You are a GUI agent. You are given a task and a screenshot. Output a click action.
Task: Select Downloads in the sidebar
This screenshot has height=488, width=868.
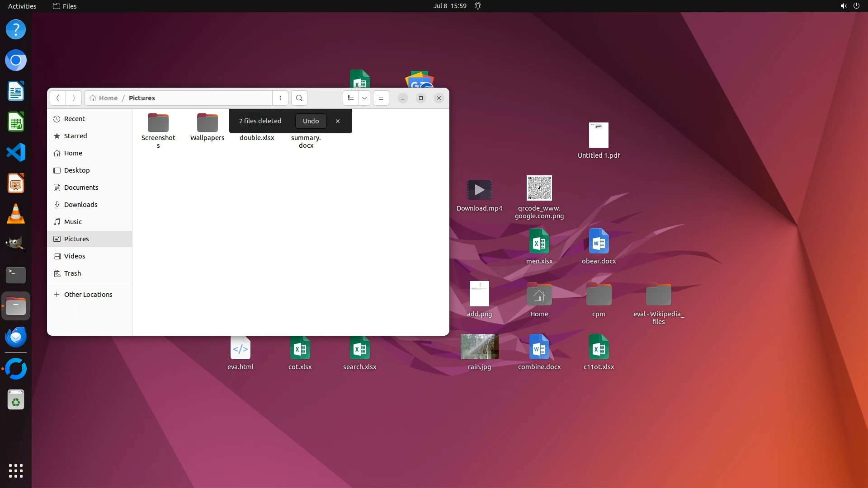point(80,205)
